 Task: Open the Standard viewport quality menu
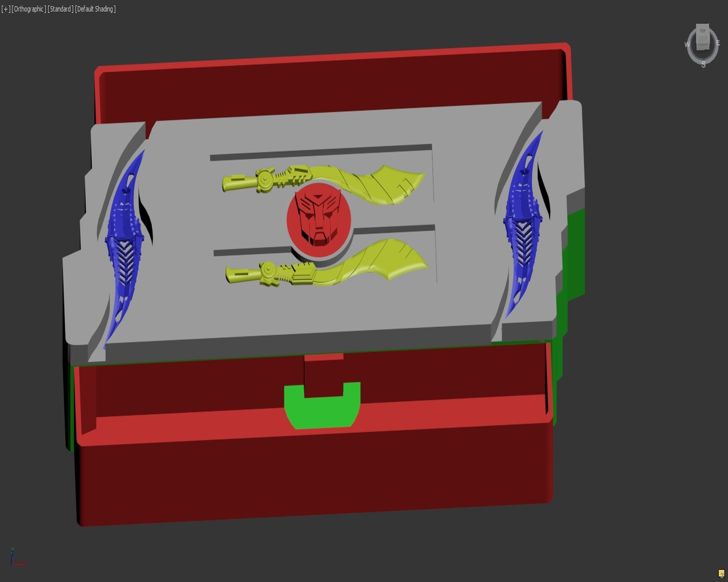pos(61,9)
